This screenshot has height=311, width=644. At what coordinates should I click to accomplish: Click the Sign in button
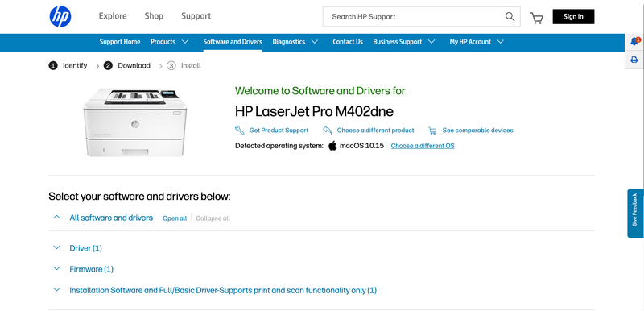point(573,16)
